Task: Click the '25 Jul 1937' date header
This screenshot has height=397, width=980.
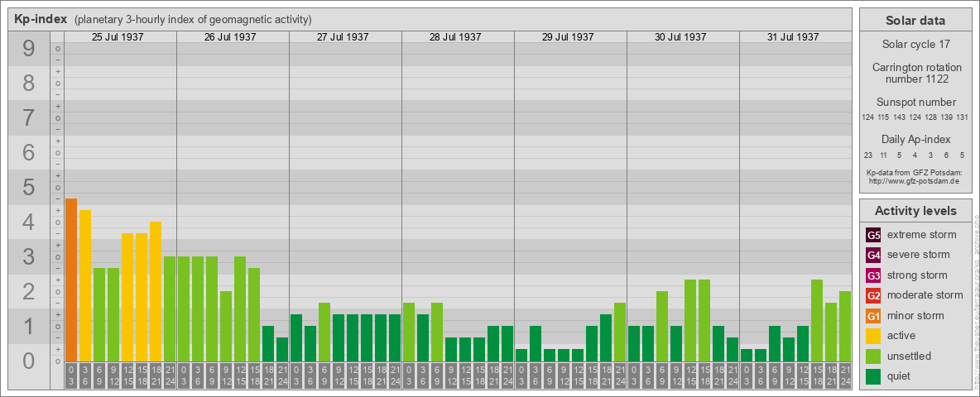Action: pyautogui.click(x=118, y=37)
